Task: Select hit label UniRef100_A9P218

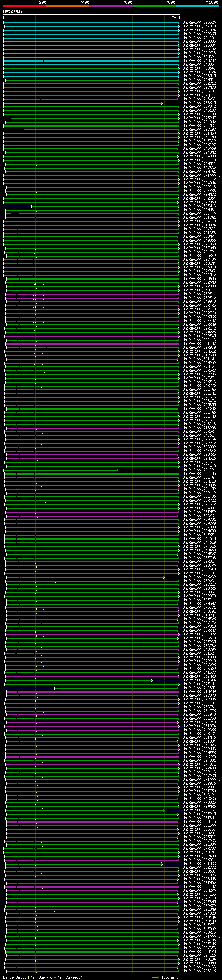Action: click(199, 187)
